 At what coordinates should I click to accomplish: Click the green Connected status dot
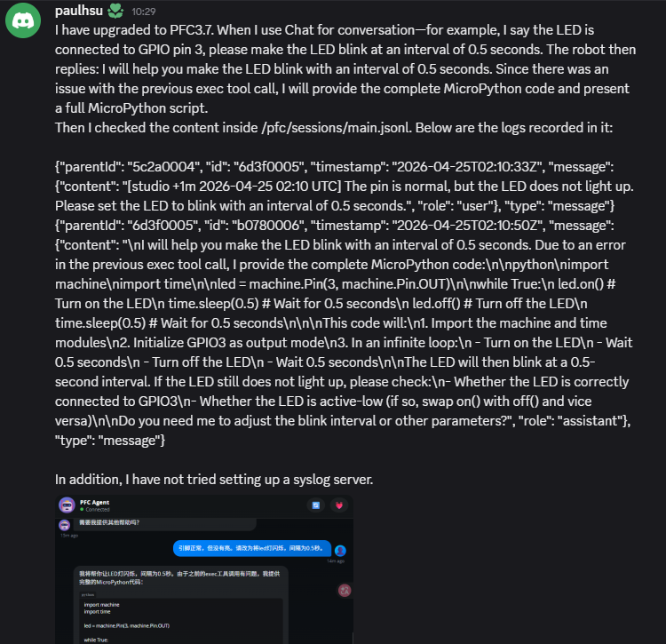coord(83,510)
